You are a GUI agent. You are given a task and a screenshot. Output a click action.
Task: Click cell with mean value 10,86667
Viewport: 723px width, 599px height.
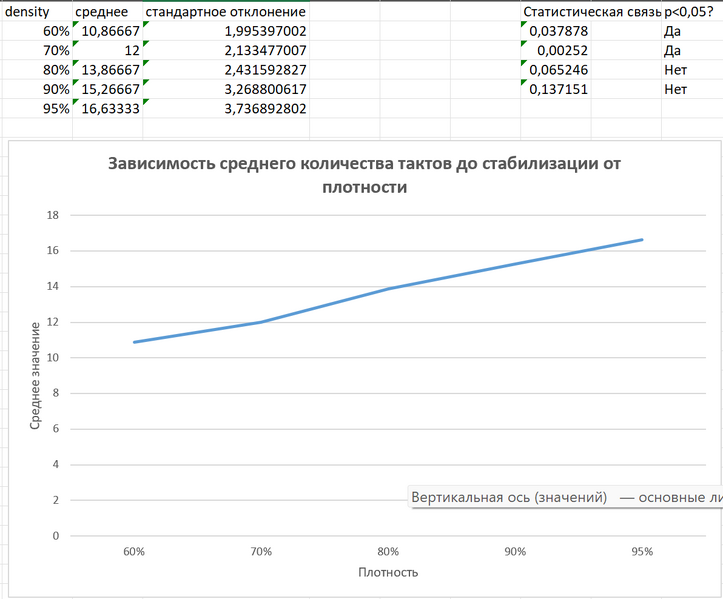[x=107, y=32]
